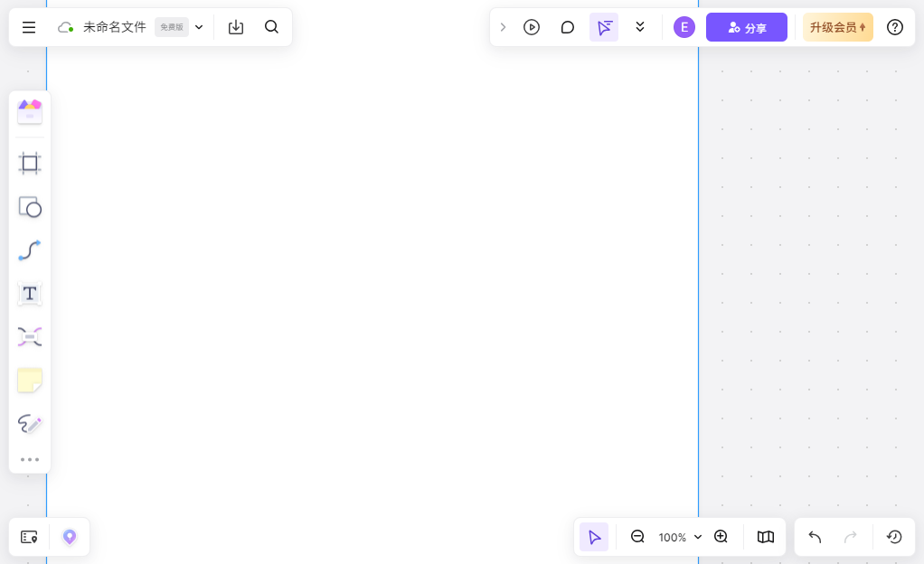Select the Sticky note tool

tap(30, 381)
